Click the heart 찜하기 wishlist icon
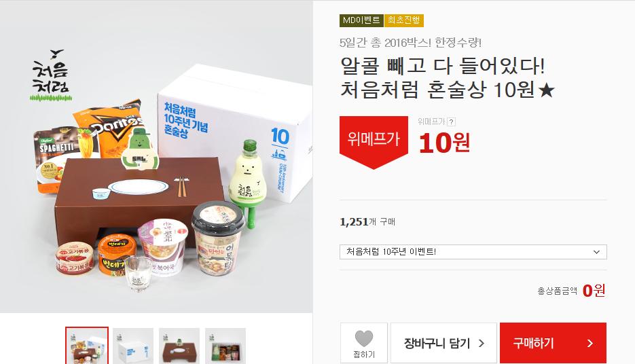Screen dimensions: 635x364 coord(363,338)
